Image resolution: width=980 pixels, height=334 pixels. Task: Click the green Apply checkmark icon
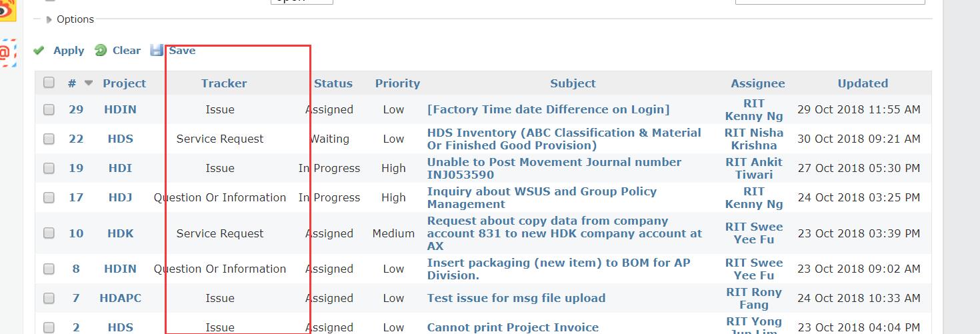(39, 51)
